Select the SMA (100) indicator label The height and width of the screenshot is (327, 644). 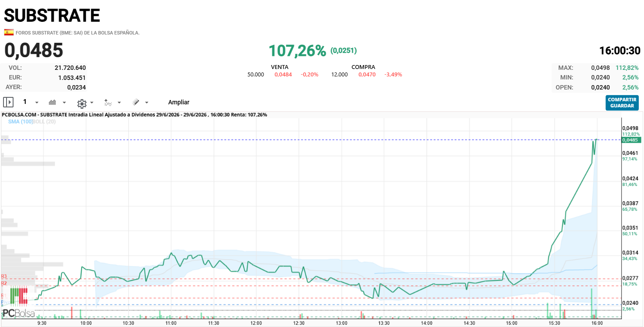[20, 121]
